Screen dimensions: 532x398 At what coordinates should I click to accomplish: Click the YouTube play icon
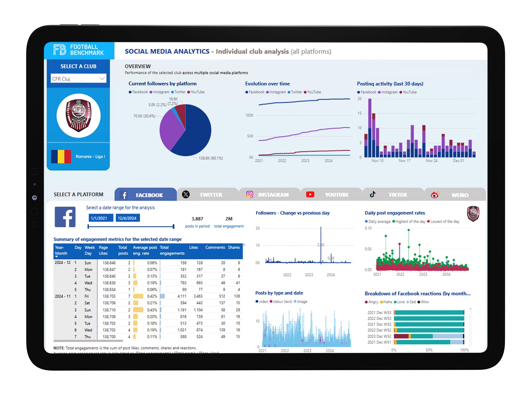[x=310, y=194]
